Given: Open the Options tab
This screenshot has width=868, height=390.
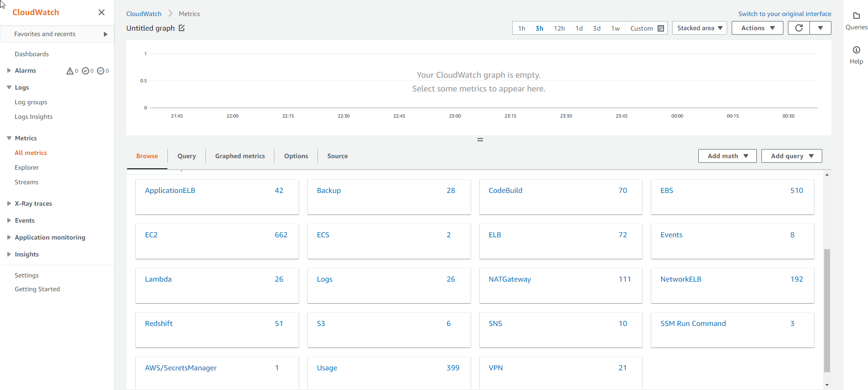Looking at the screenshot, I should point(296,156).
